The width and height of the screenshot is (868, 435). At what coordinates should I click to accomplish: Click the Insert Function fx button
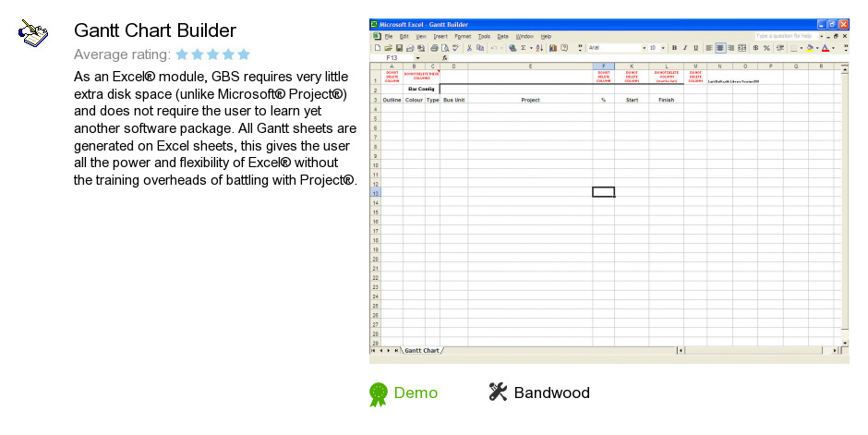click(x=444, y=58)
